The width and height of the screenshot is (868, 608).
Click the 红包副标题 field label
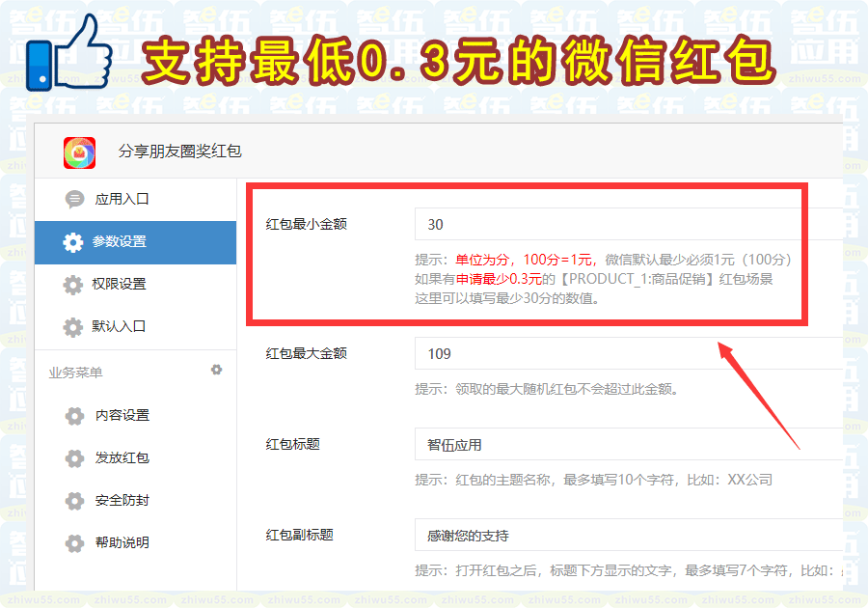point(300,536)
